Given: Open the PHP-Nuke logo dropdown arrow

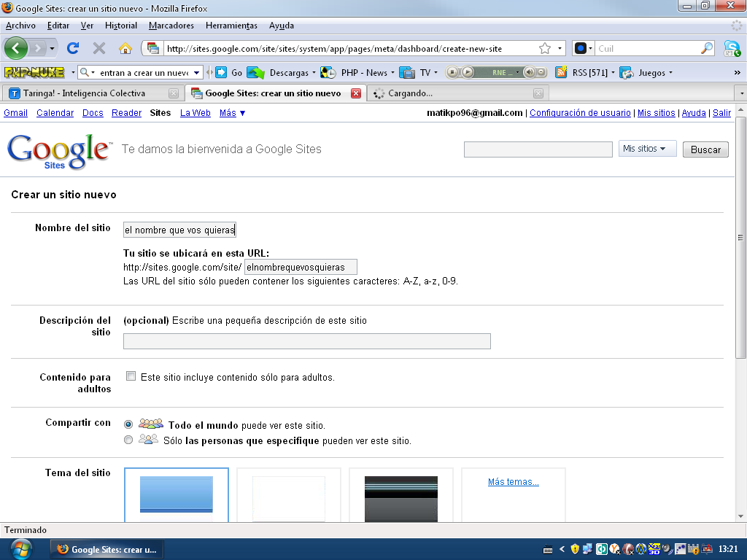Looking at the screenshot, I should (73, 72).
